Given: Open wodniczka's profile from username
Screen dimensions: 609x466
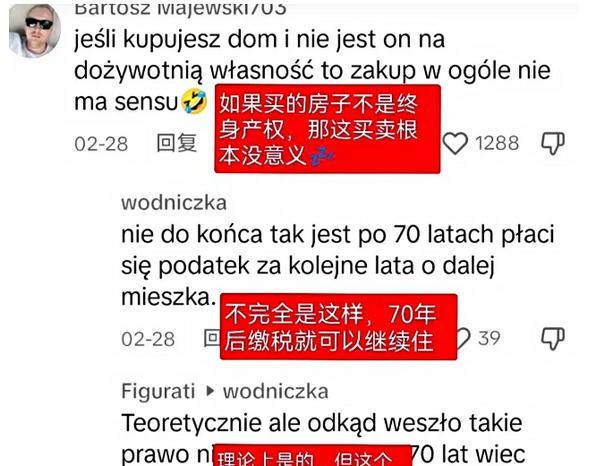Looking at the screenshot, I should 174,203.
